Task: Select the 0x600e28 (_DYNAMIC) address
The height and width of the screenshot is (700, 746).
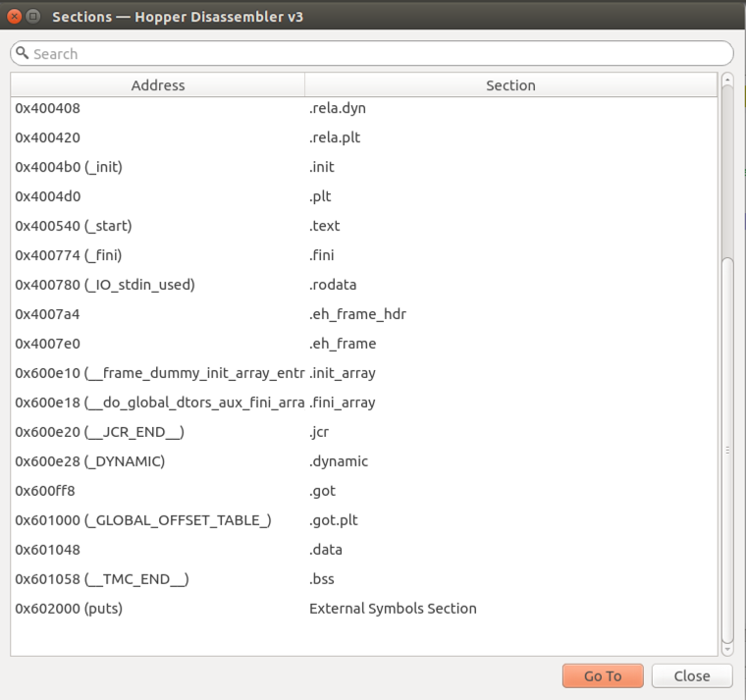Action: click(90, 461)
